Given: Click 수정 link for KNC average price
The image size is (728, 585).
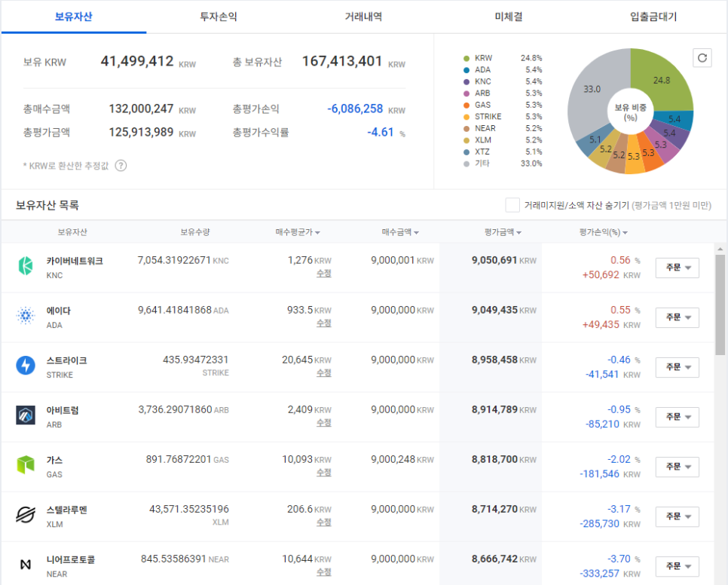Looking at the screenshot, I should tap(323, 274).
